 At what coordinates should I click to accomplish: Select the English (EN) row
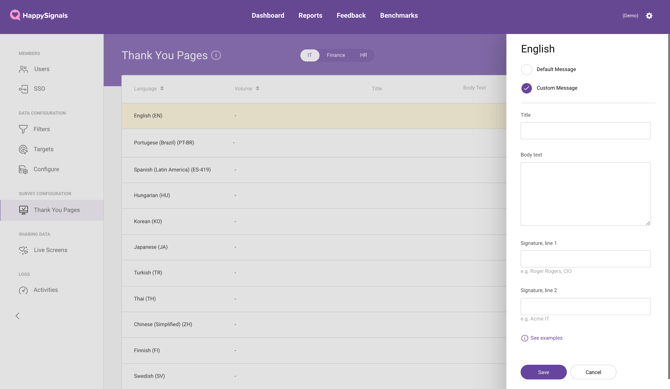[x=314, y=116]
